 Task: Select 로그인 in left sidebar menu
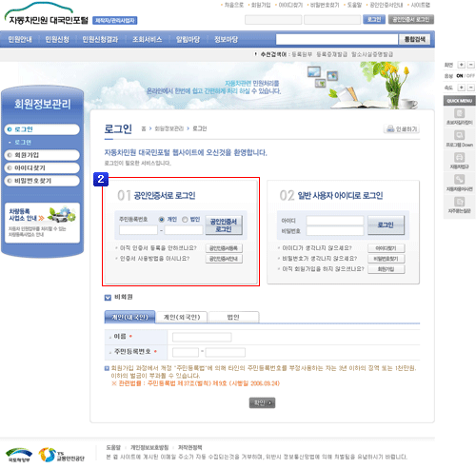point(42,129)
